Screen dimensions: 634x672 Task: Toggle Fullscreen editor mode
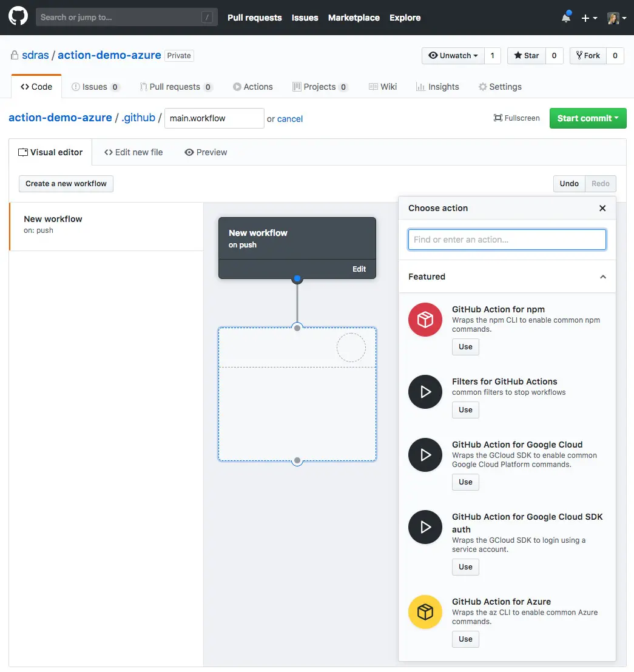tap(516, 118)
